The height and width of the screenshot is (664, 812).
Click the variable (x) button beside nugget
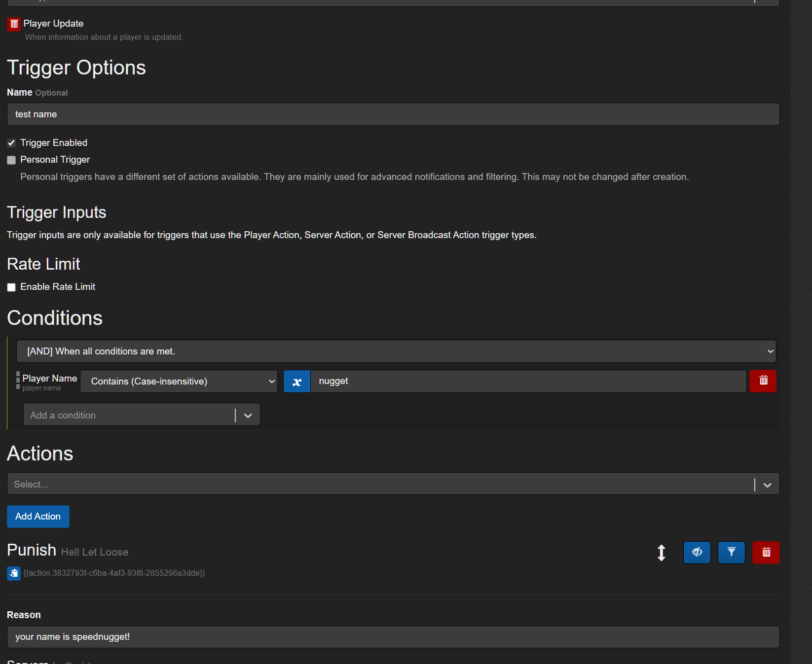coord(297,382)
